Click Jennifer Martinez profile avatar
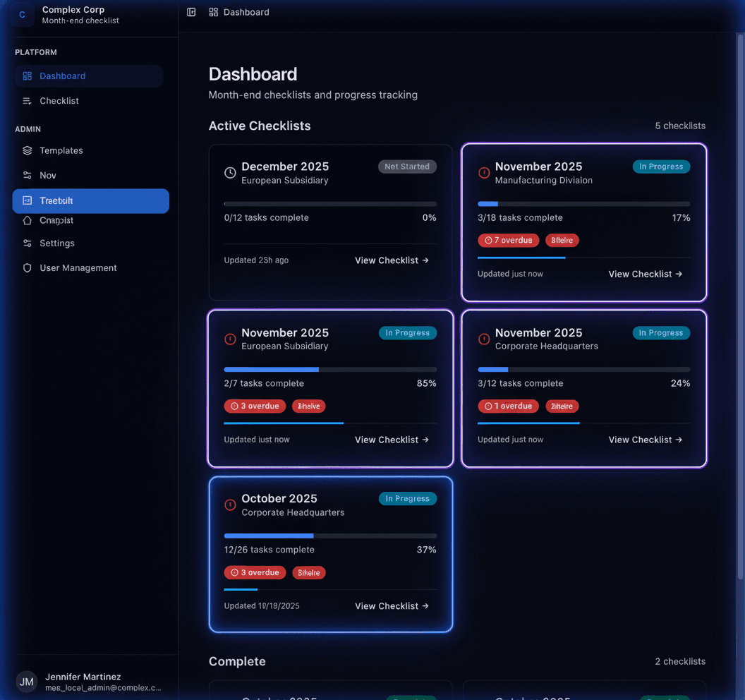745x700 pixels. tap(26, 682)
